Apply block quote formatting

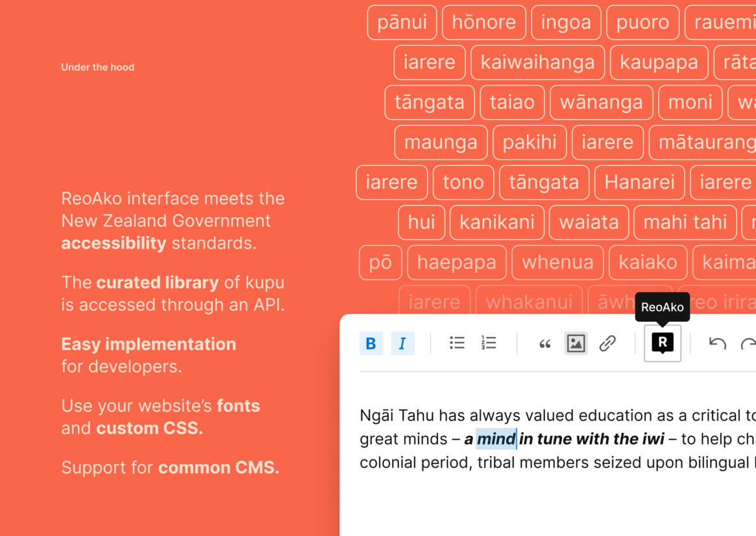(x=544, y=344)
